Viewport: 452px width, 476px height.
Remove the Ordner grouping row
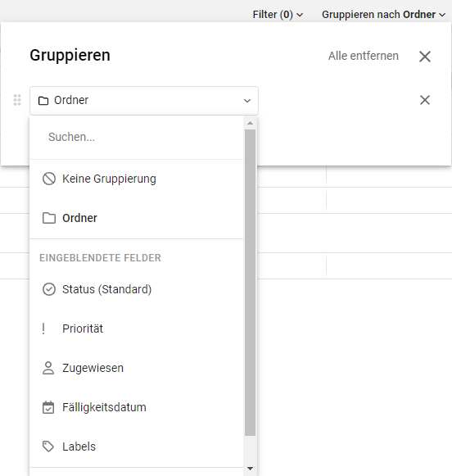pyautogui.click(x=425, y=100)
